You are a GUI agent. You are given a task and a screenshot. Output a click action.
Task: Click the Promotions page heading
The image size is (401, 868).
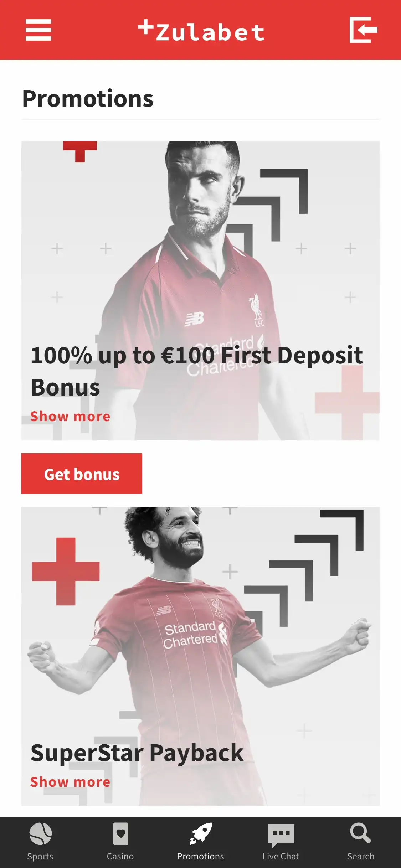point(88,99)
